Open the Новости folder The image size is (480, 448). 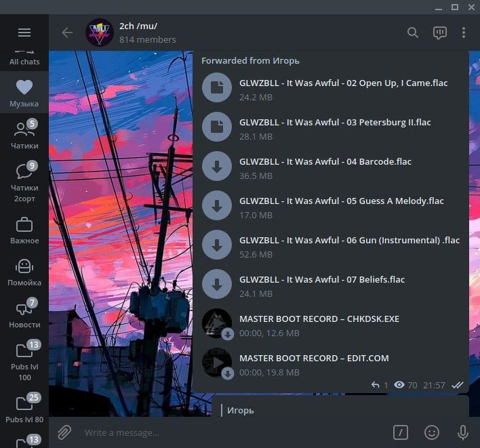(x=24, y=314)
